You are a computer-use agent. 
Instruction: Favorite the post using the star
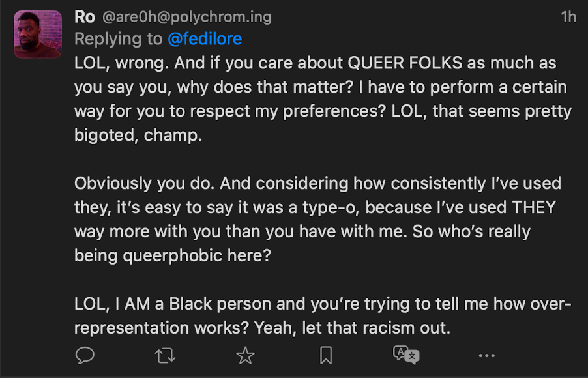245,355
